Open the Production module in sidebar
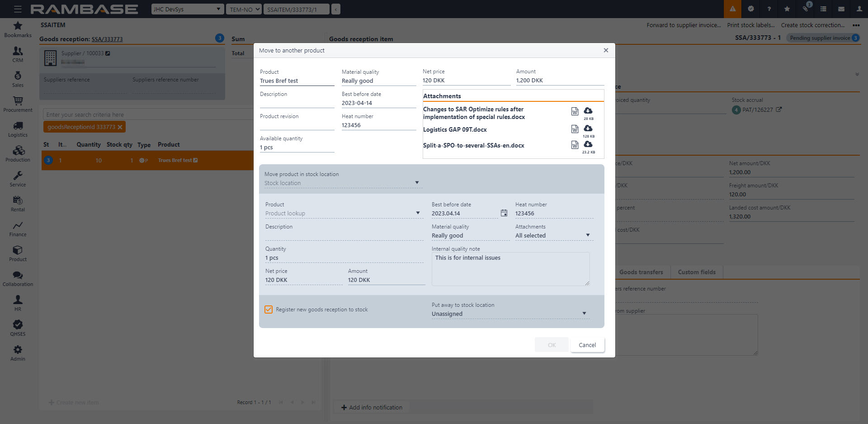Screen dimensions: 868x424 tap(18, 154)
